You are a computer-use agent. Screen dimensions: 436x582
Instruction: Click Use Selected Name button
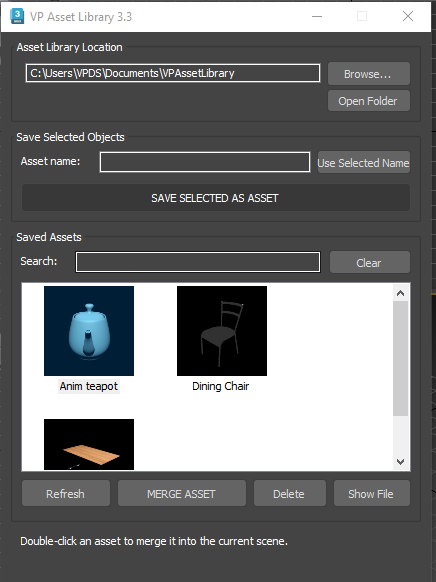364,162
